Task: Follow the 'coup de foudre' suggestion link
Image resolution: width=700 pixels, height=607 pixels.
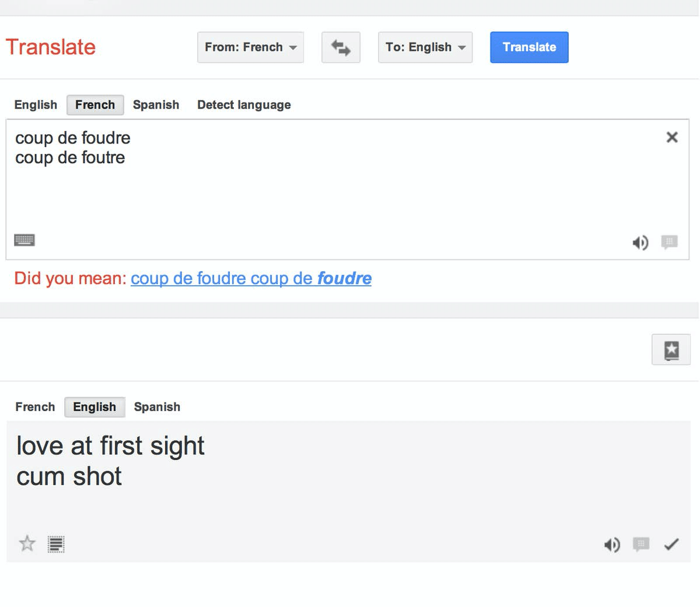Action: point(251,278)
